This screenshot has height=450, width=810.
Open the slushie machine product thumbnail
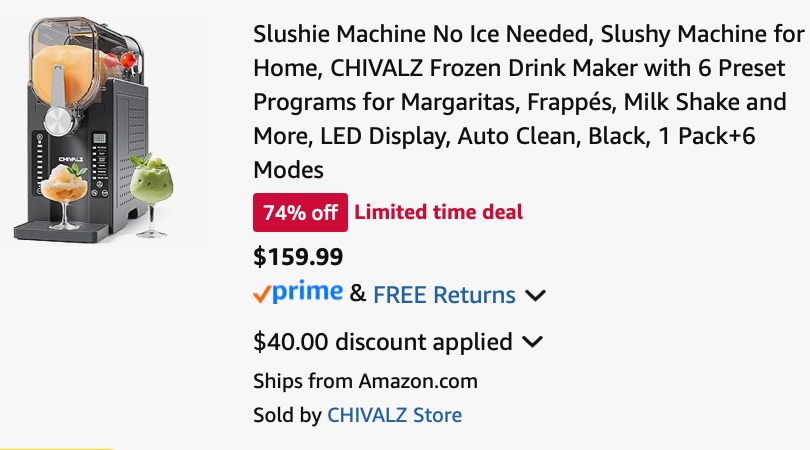coord(93,130)
